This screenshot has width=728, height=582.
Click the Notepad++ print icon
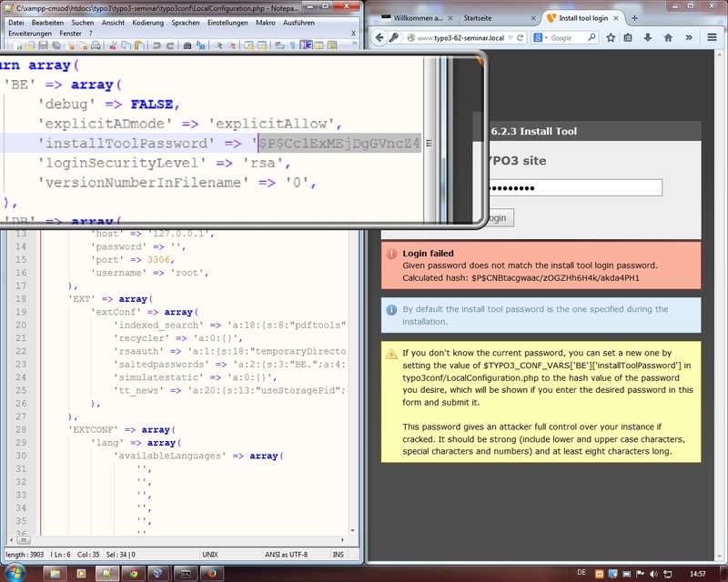point(96,45)
